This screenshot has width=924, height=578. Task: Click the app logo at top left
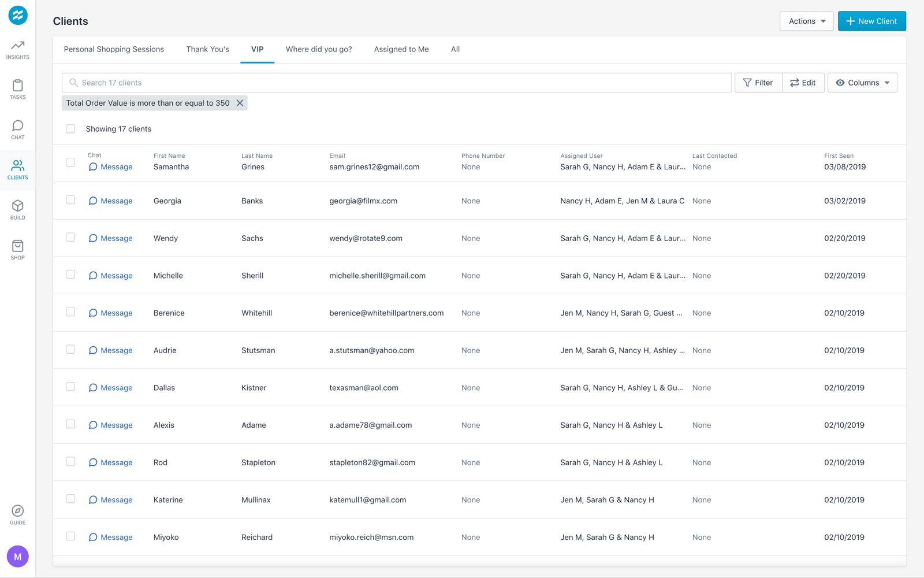(18, 15)
